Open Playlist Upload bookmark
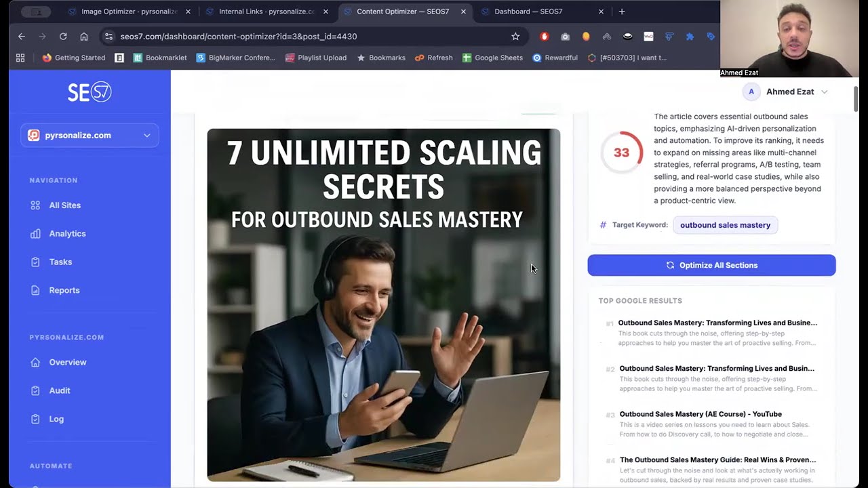This screenshot has height=488, width=868. [x=316, y=58]
